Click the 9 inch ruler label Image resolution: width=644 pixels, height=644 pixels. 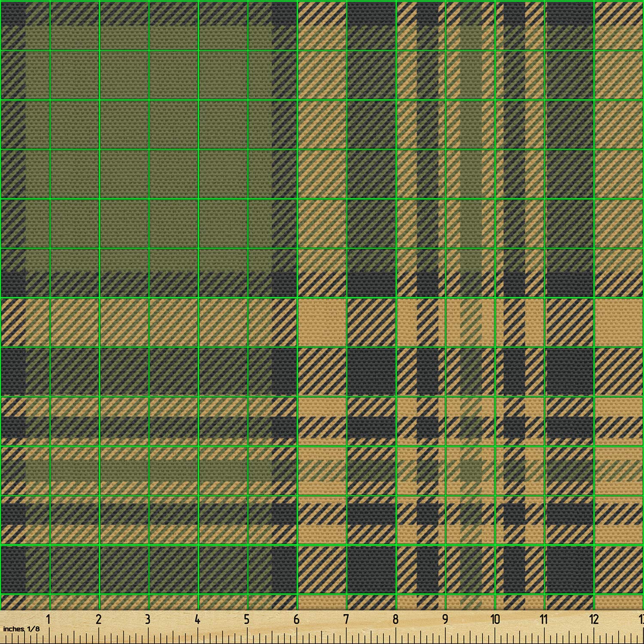(445, 620)
